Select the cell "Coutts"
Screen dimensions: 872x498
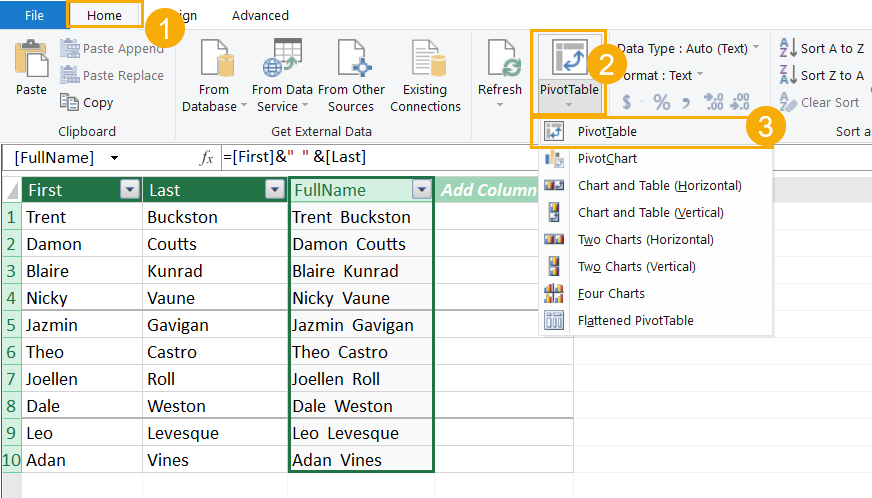tap(215, 244)
